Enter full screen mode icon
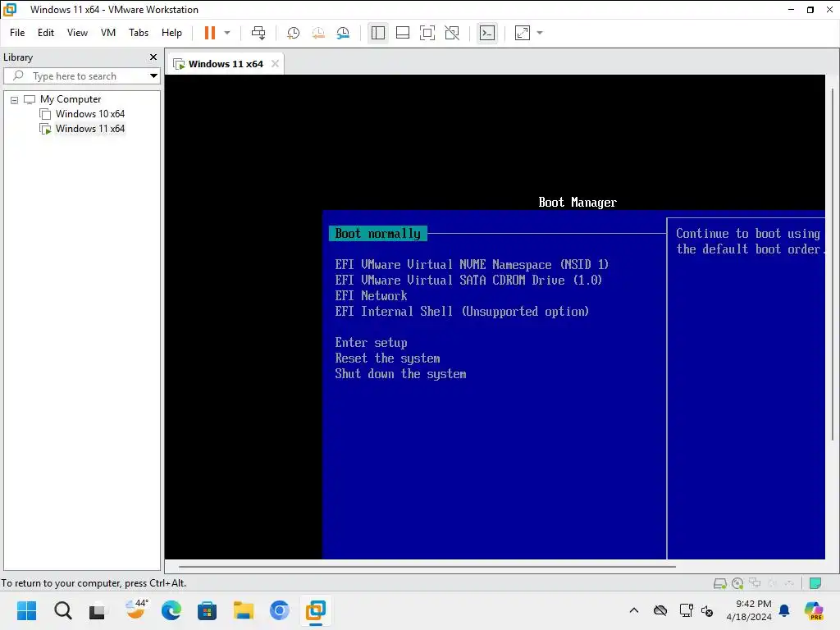840x630 pixels. pos(427,33)
